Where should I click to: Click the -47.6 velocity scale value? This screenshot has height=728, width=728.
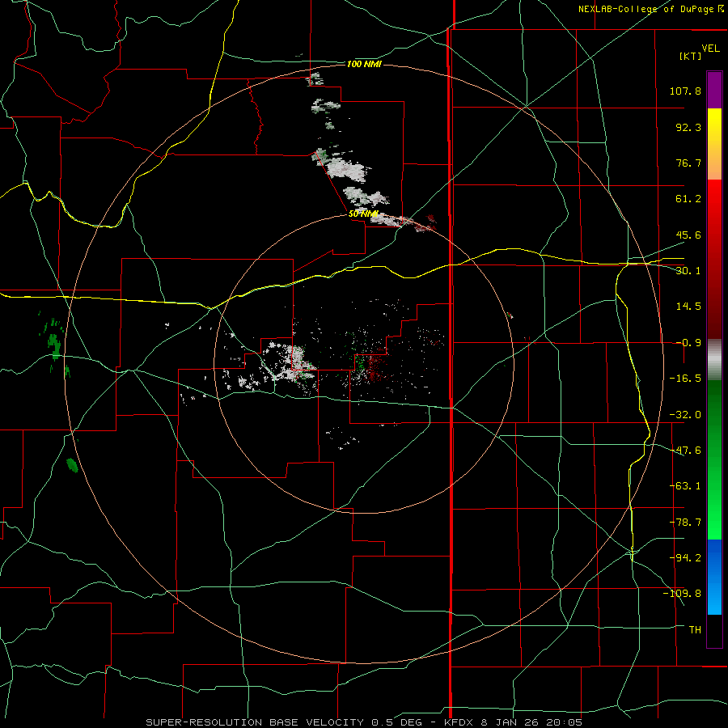coord(685,451)
